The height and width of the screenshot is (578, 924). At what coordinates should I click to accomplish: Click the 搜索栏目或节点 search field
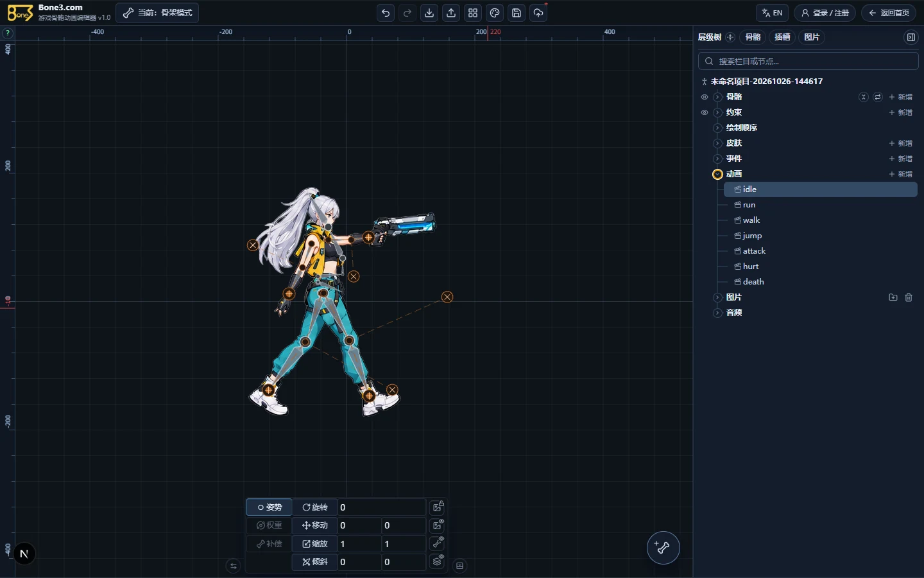tap(809, 61)
